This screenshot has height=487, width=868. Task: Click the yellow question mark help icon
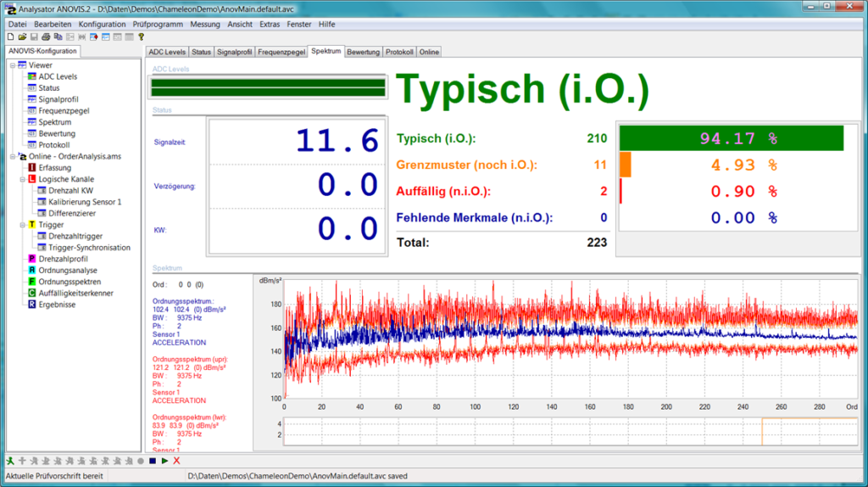coord(142,36)
